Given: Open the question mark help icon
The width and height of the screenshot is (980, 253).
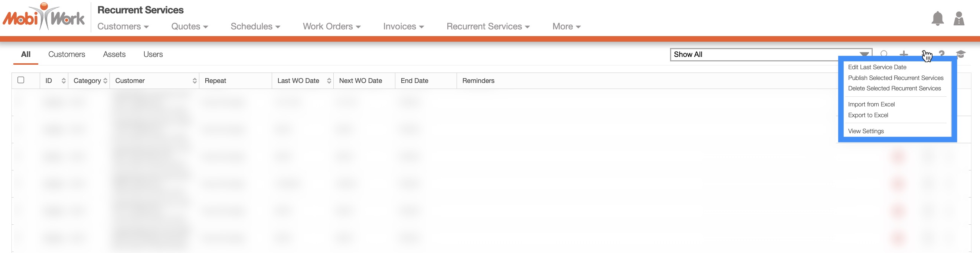Looking at the screenshot, I should pos(941,54).
